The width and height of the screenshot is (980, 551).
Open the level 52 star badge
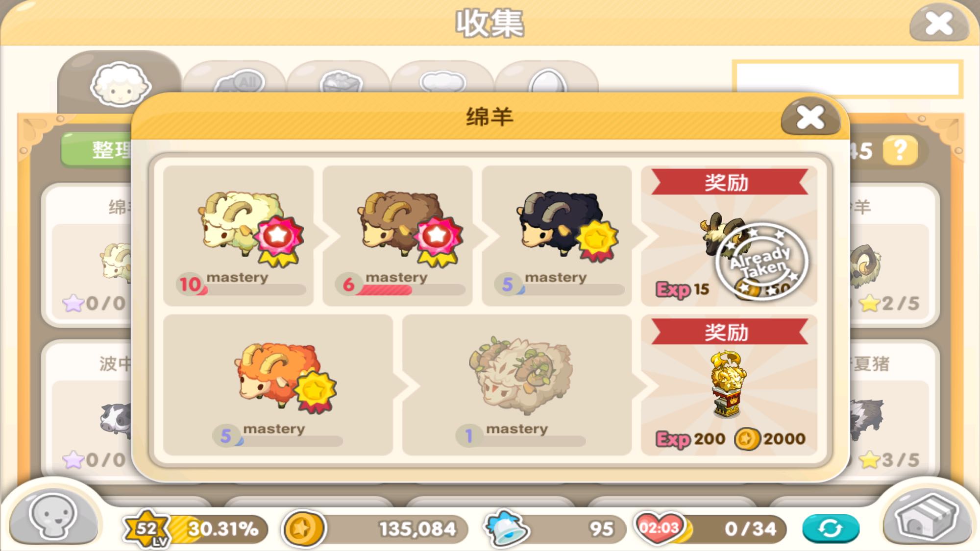coord(146,528)
